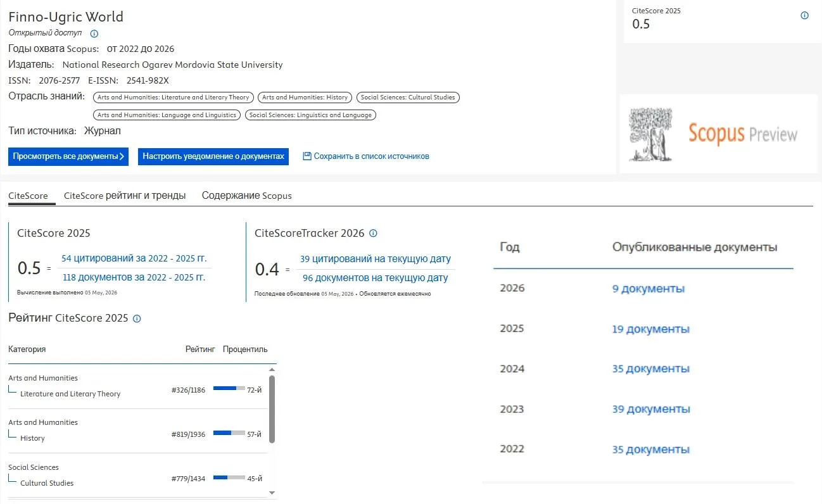Open 118 документов за 2022 - 2025 гг. link
Viewport: 822px width, 504px height.
point(134,277)
